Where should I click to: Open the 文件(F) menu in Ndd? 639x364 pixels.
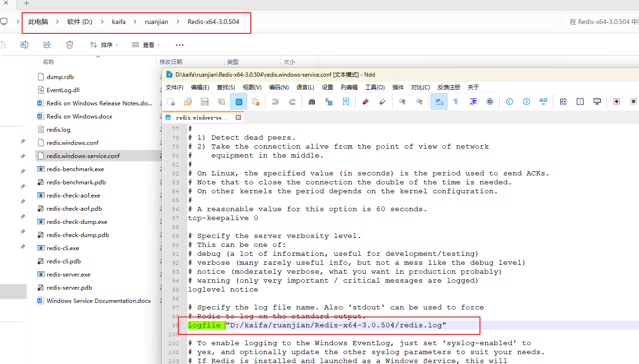pyautogui.click(x=174, y=87)
